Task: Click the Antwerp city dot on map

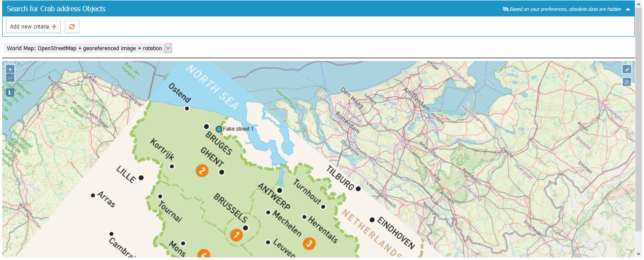Action: click(x=280, y=190)
